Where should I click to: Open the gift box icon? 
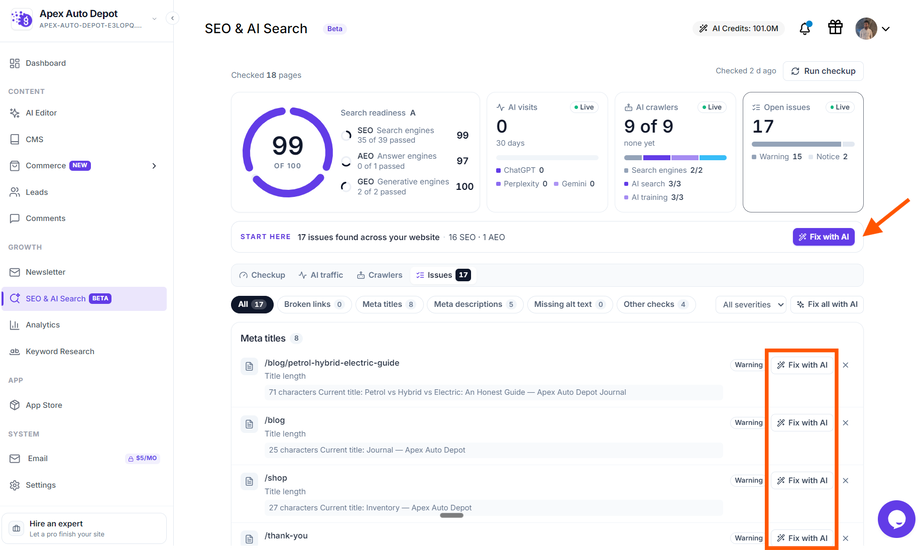coord(835,28)
